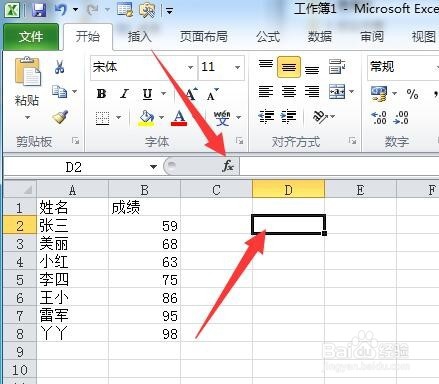Click the Cut scissors icon
The image size is (439, 384).
[x=59, y=67]
